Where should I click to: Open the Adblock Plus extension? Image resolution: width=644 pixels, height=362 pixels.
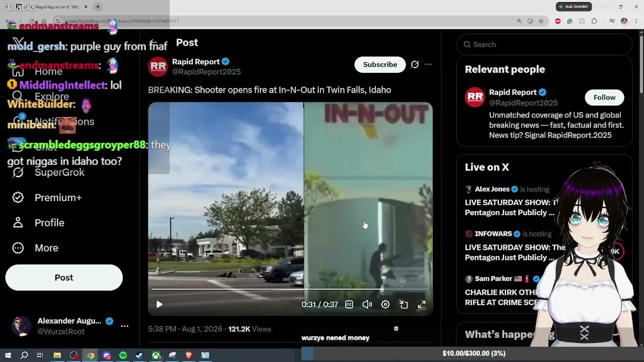(557, 21)
